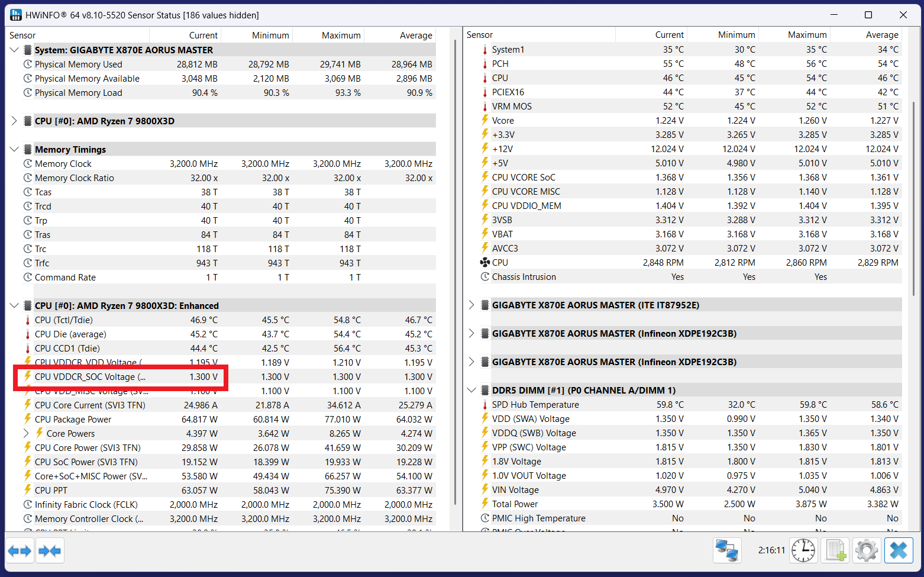This screenshot has height=577, width=924.
Task: Click the VRM MOS thermometer icon
Action: (485, 107)
